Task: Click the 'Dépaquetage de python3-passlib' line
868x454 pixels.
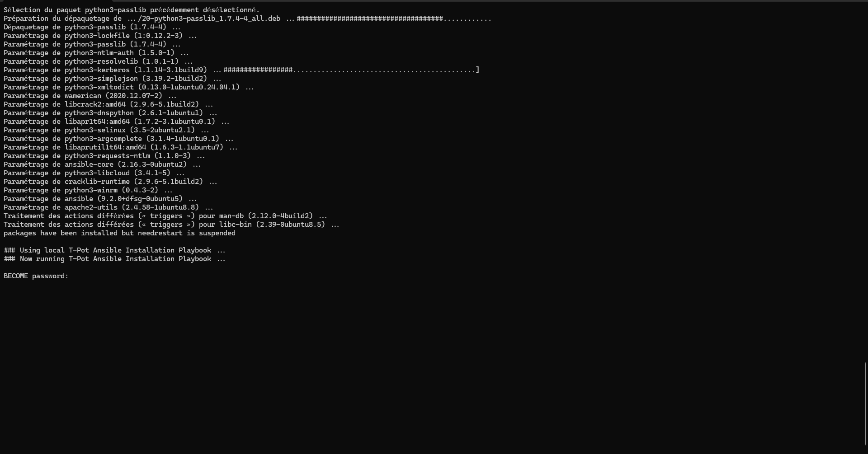Action: [x=92, y=27]
